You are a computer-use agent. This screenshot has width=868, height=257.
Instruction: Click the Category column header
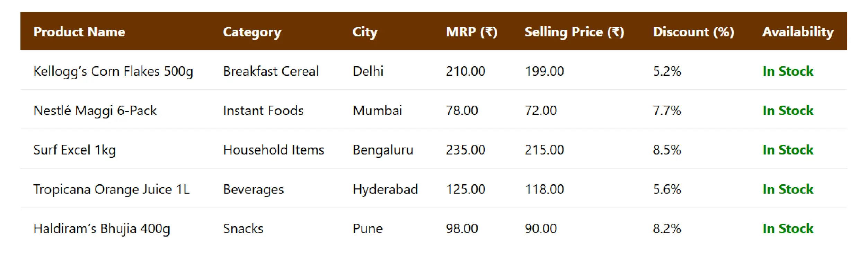[x=252, y=32]
